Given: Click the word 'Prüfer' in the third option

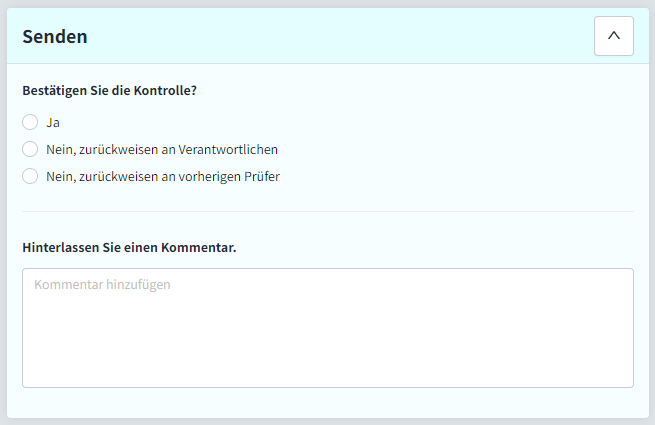Looking at the screenshot, I should point(262,177).
